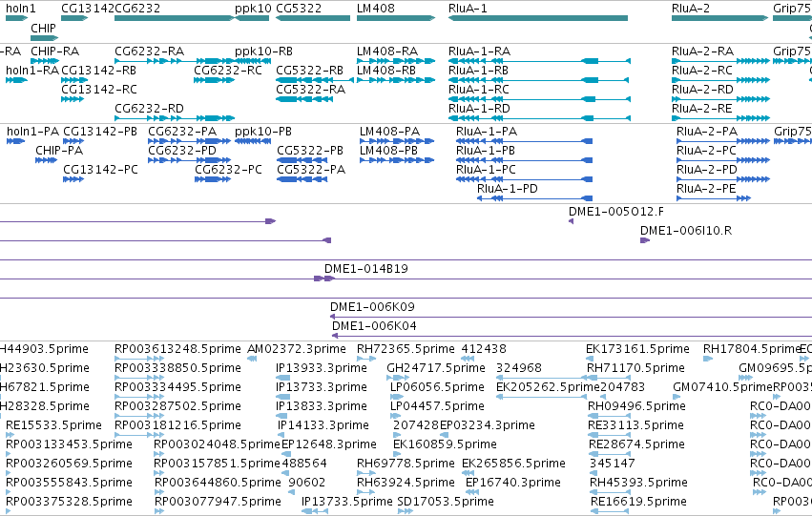Click EST RP003613248.5prime

tap(139, 359)
